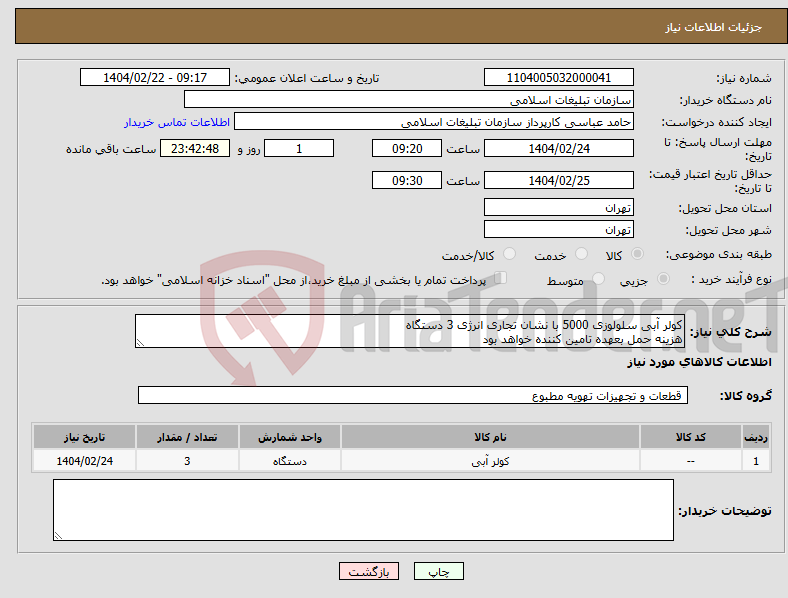Viewport: 788px width, 598px height.
Task: Click the general need description text area
Action: coord(410,331)
